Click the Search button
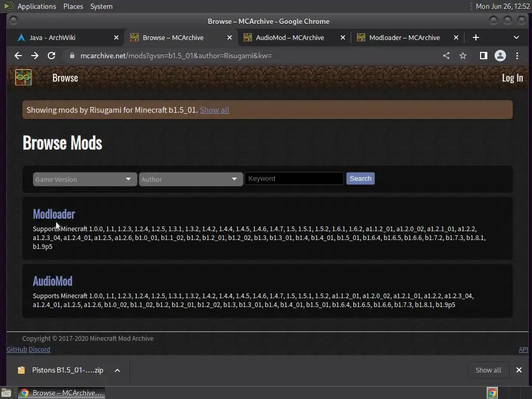The height and width of the screenshot is (399, 532). click(x=361, y=179)
